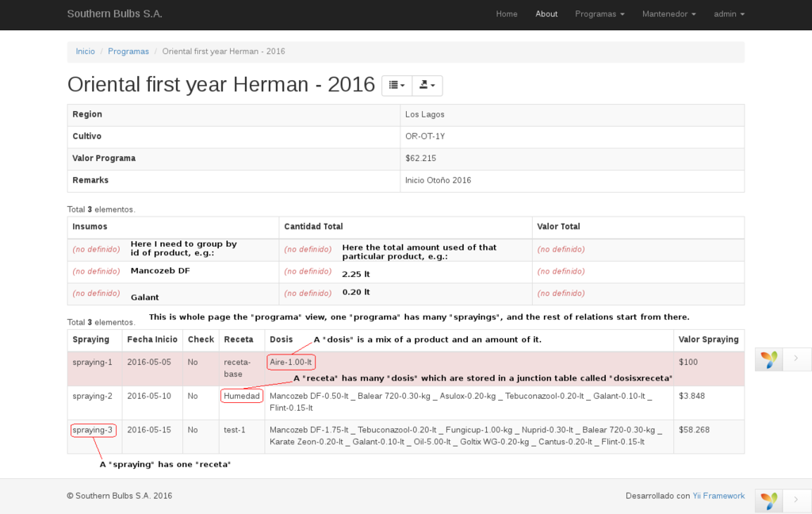
Task: Go to Home in the navbar
Action: tap(507, 14)
